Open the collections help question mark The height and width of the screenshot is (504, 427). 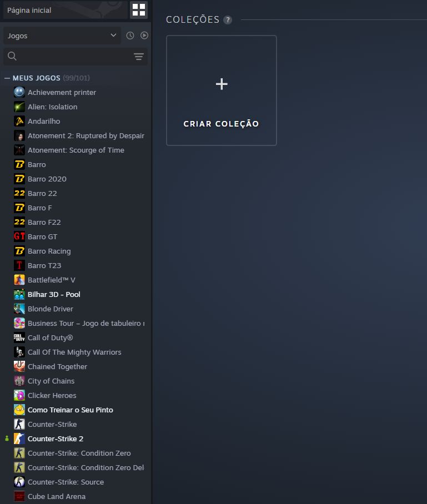228,20
